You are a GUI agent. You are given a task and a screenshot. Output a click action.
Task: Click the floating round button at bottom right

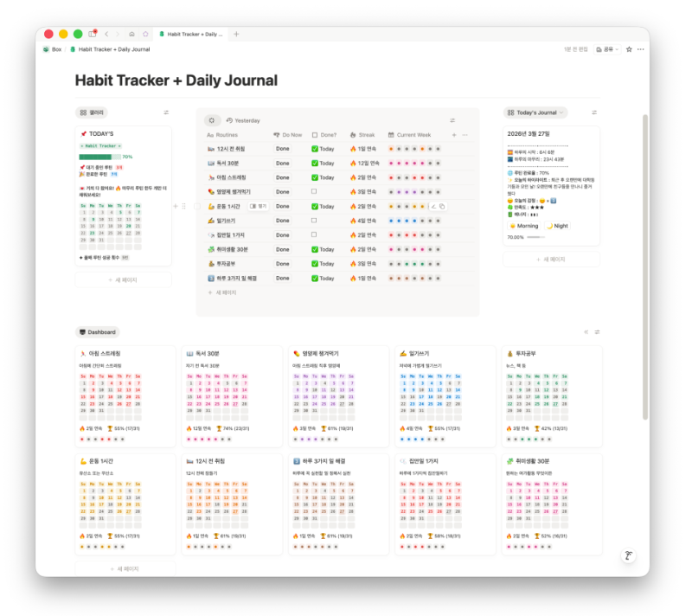(x=629, y=555)
